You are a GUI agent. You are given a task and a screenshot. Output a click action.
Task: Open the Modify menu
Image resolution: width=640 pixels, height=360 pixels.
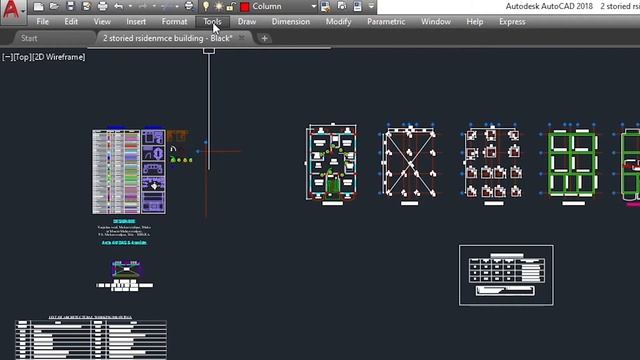point(338,22)
